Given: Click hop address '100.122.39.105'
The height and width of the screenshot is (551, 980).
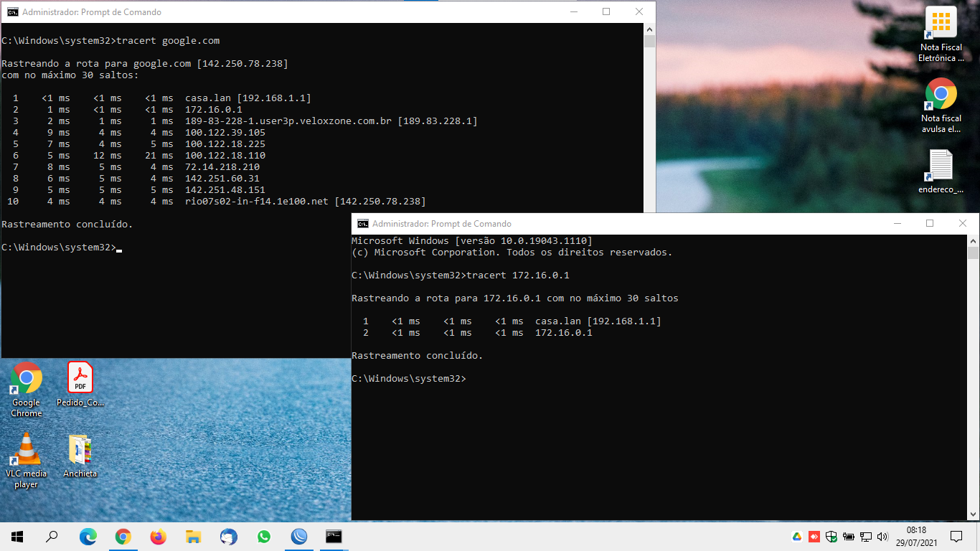Looking at the screenshot, I should 225,133.
